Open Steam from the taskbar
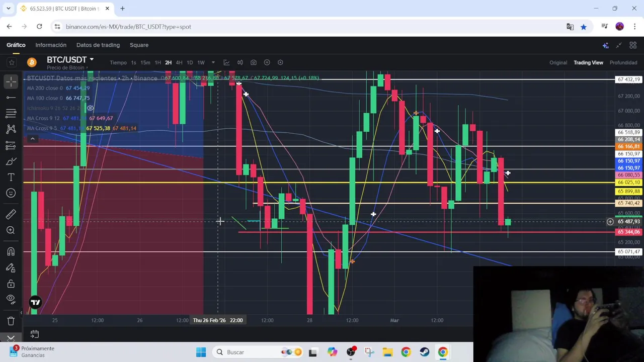 click(x=424, y=352)
